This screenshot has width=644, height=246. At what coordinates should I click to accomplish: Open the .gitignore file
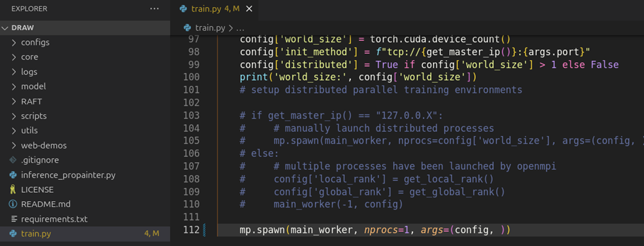coord(85,160)
